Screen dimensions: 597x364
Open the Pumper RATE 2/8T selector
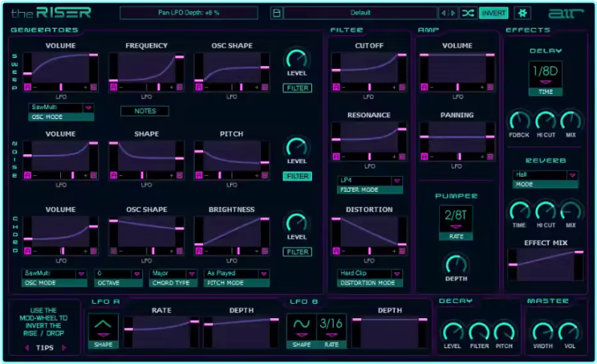[456, 219]
